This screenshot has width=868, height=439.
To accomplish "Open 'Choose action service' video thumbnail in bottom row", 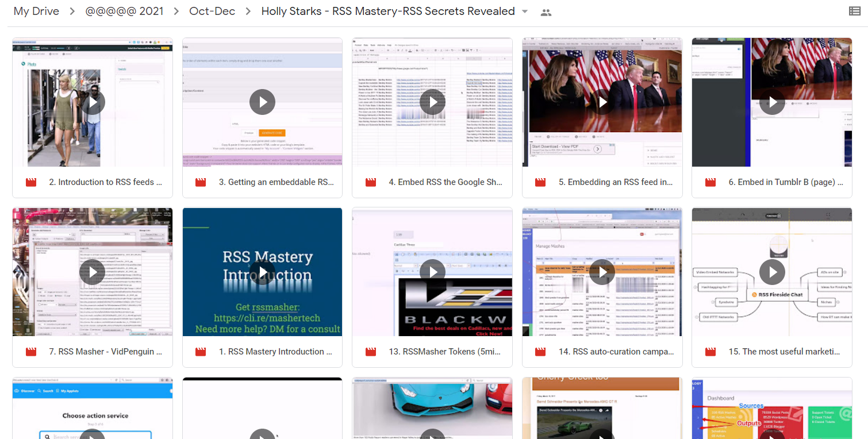I will [93, 408].
